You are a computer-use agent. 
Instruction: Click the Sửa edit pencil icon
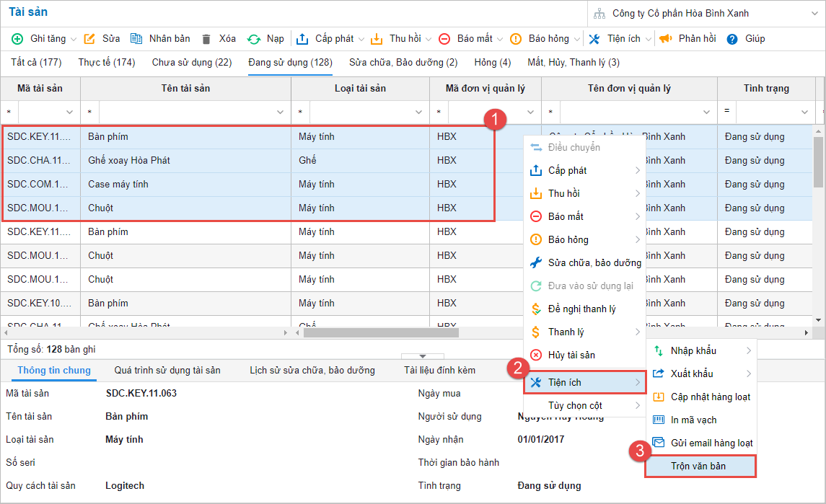point(89,39)
